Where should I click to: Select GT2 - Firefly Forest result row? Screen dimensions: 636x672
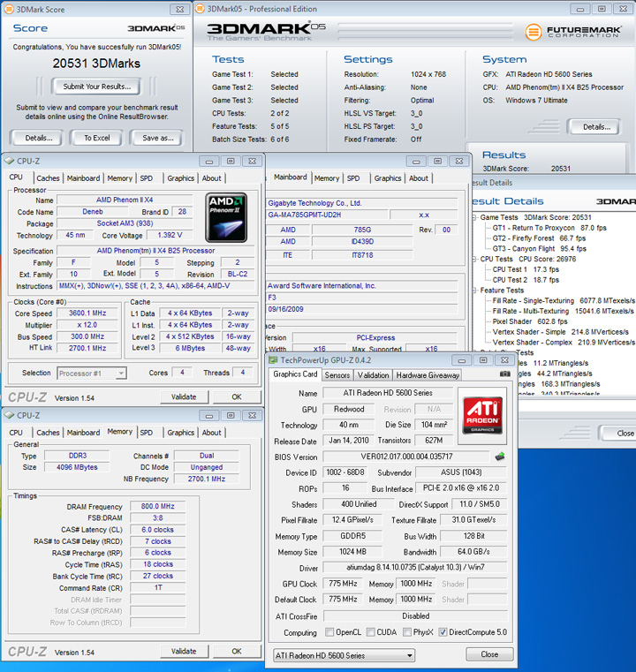pos(539,238)
